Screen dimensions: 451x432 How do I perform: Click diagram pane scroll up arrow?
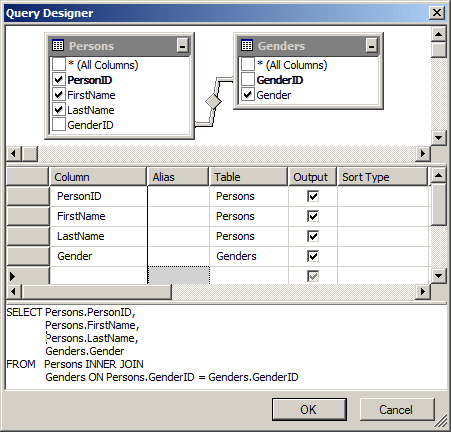439,34
